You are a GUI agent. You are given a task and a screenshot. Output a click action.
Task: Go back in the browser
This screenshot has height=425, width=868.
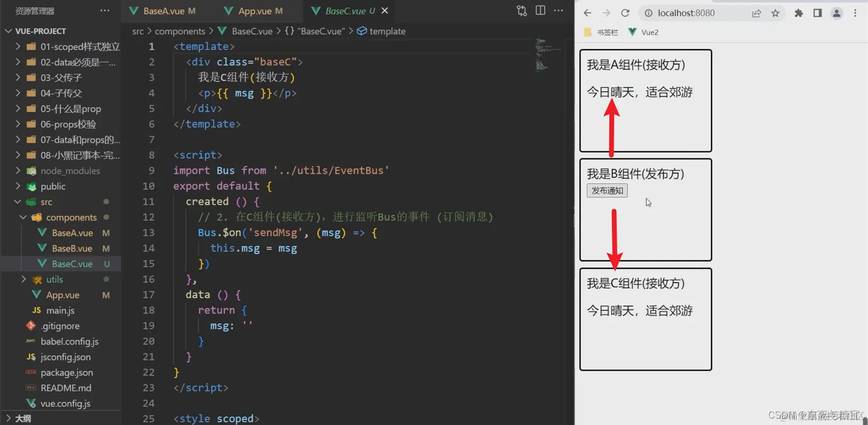click(x=587, y=13)
